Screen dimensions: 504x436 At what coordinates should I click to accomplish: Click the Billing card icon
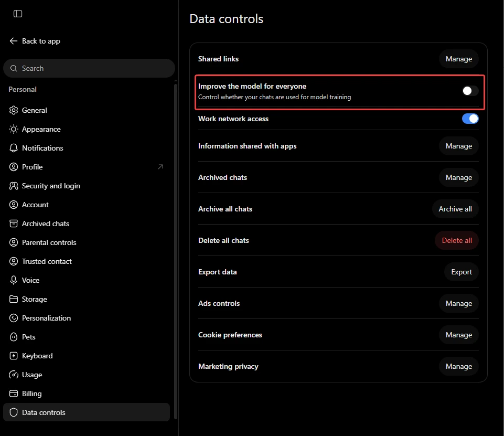point(14,394)
